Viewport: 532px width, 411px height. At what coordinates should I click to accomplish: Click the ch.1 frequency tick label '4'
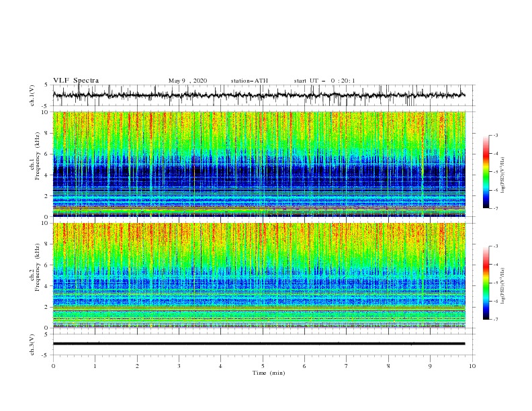pos(47,175)
